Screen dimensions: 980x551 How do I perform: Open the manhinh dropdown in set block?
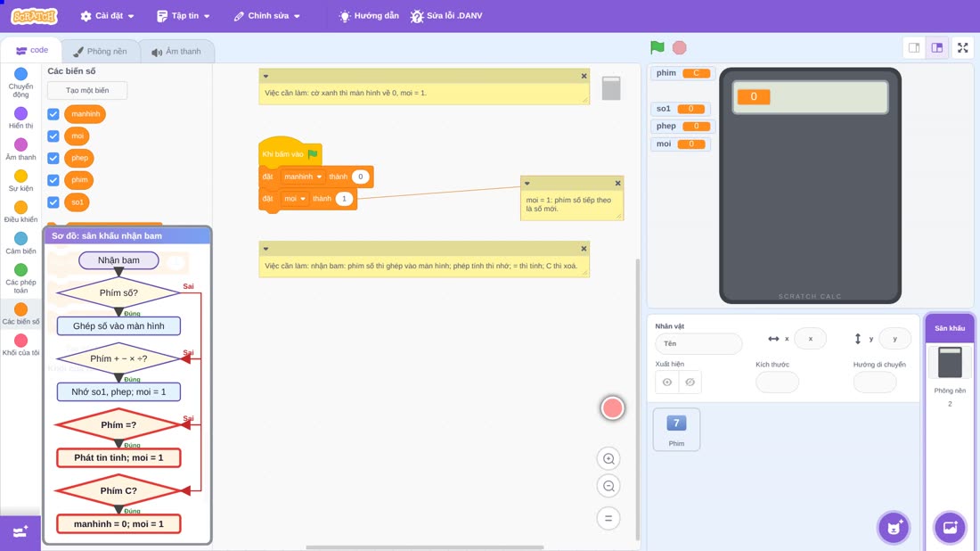(x=303, y=177)
